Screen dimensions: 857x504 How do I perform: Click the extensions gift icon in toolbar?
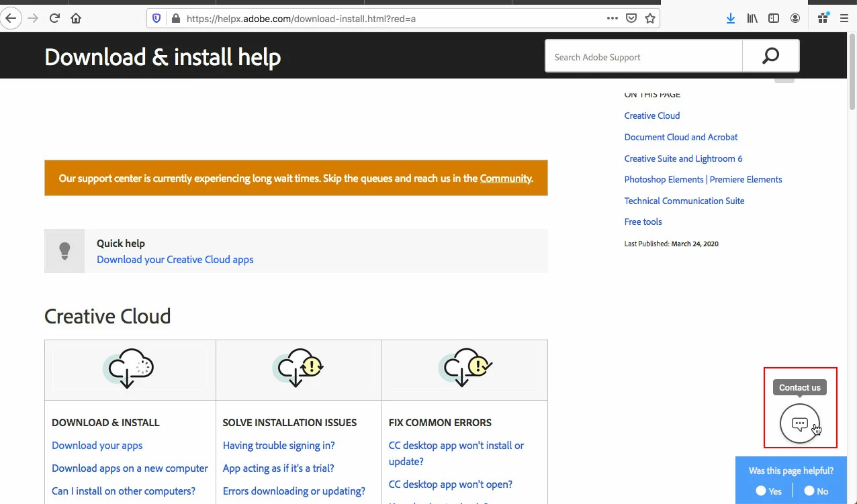(x=823, y=18)
